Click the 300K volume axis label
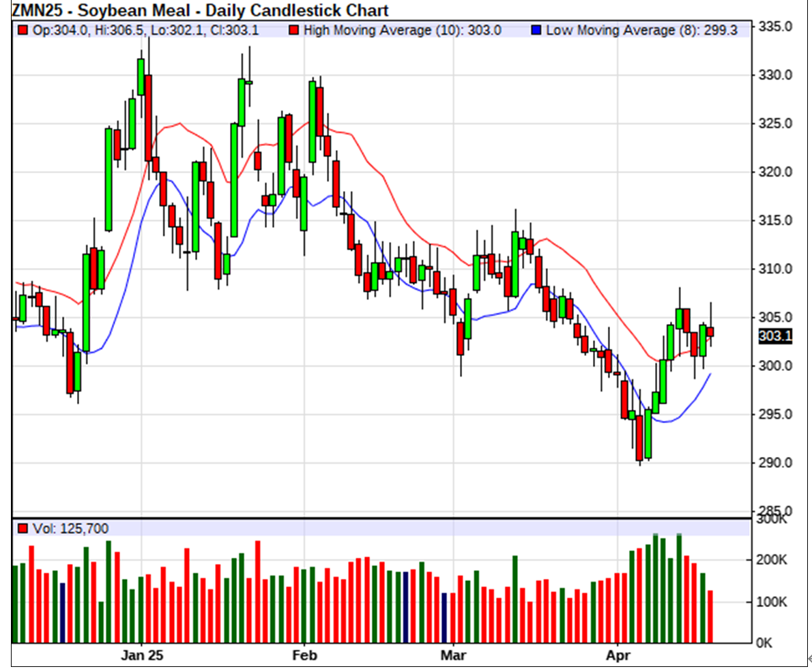The width and height of the screenshot is (812, 669). (774, 520)
